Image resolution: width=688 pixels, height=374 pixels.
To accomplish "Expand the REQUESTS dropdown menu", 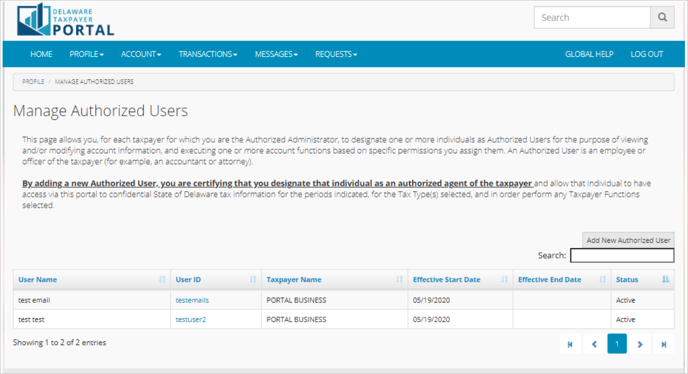I will [x=336, y=54].
